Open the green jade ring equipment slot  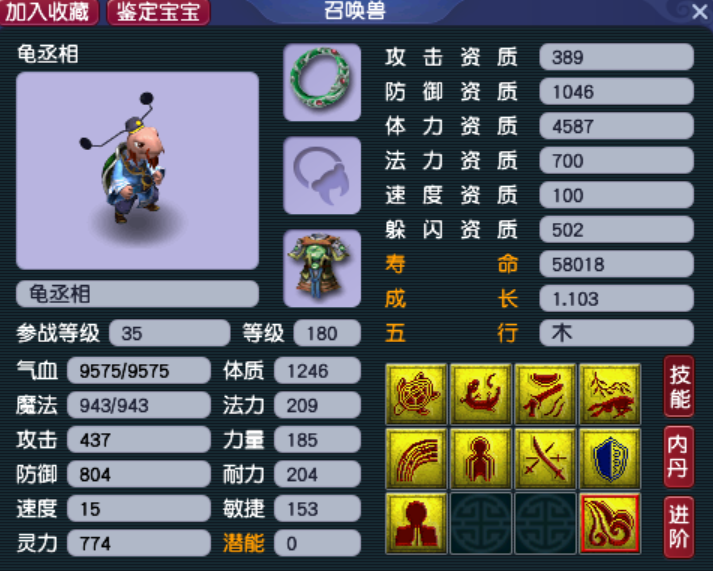(x=322, y=82)
